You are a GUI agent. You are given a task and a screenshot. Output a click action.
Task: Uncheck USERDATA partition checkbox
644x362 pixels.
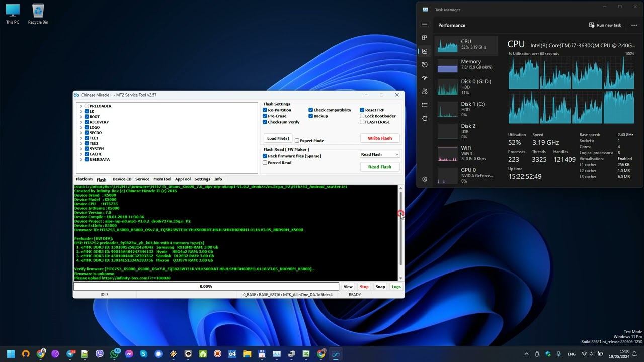point(87,159)
